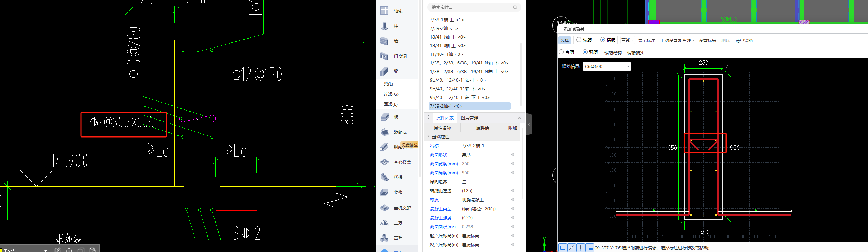Select highlighted list item 7/39-2轴-1 <0>

(469, 106)
